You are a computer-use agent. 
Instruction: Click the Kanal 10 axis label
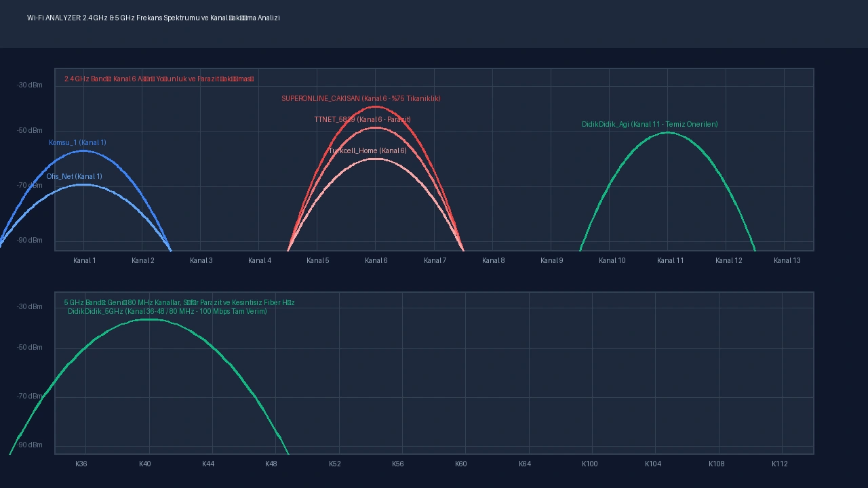coord(612,260)
